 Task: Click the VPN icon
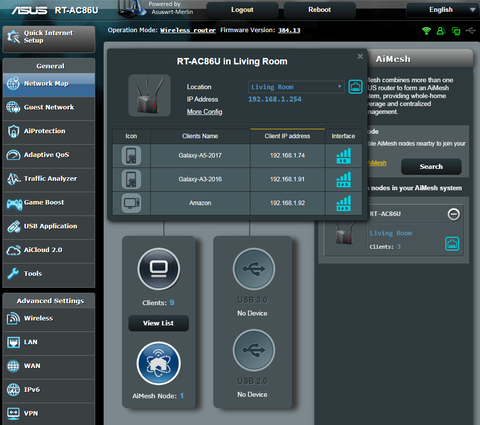click(13, 413)
